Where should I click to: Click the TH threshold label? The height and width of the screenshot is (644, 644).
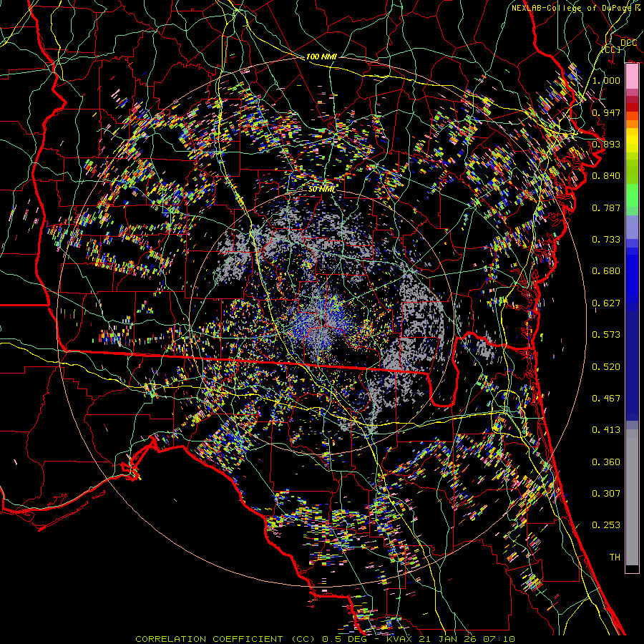[x=615, y=557]
